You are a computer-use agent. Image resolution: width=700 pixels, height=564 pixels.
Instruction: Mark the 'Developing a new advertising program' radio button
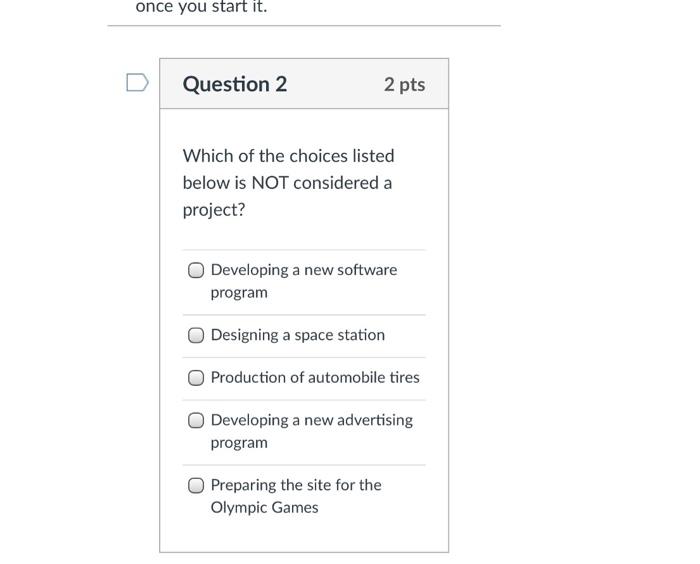[x=197, y=421]
